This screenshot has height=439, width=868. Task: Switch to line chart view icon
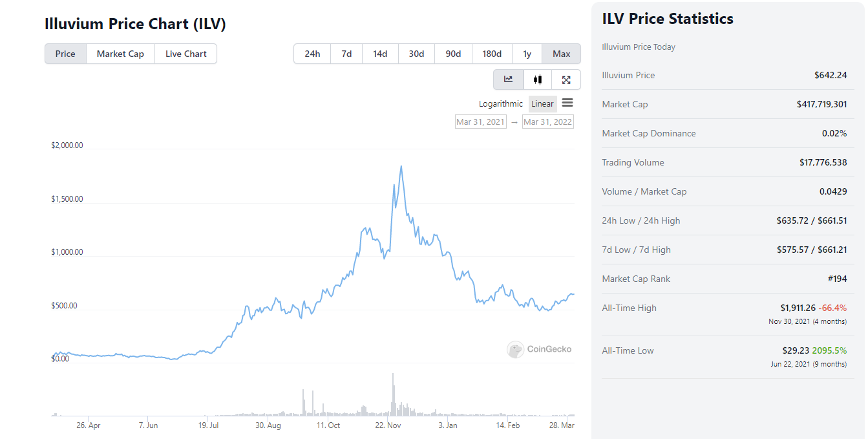(x=509, y=80)
